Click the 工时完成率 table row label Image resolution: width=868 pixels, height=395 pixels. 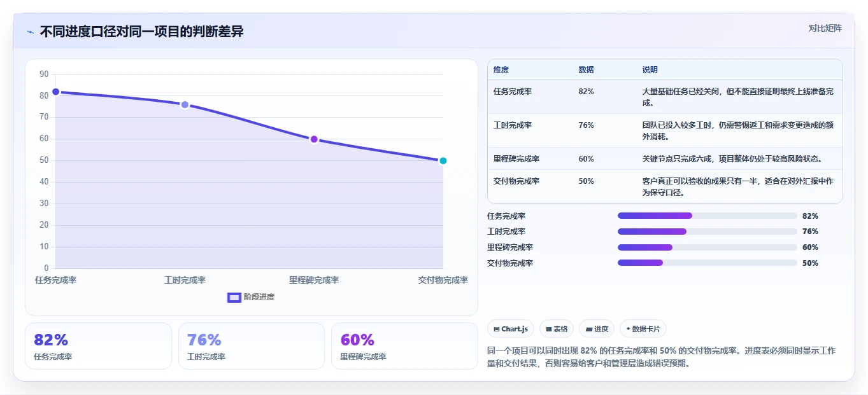tap(513, 125)
